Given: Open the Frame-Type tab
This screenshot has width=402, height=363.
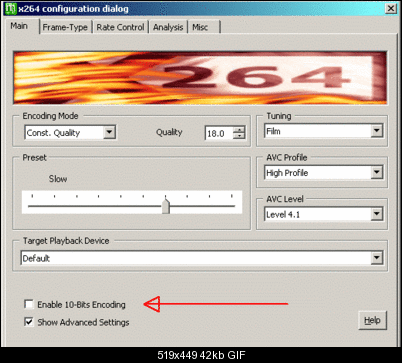Looking at the screenshot, I should [x=65, y=27].
